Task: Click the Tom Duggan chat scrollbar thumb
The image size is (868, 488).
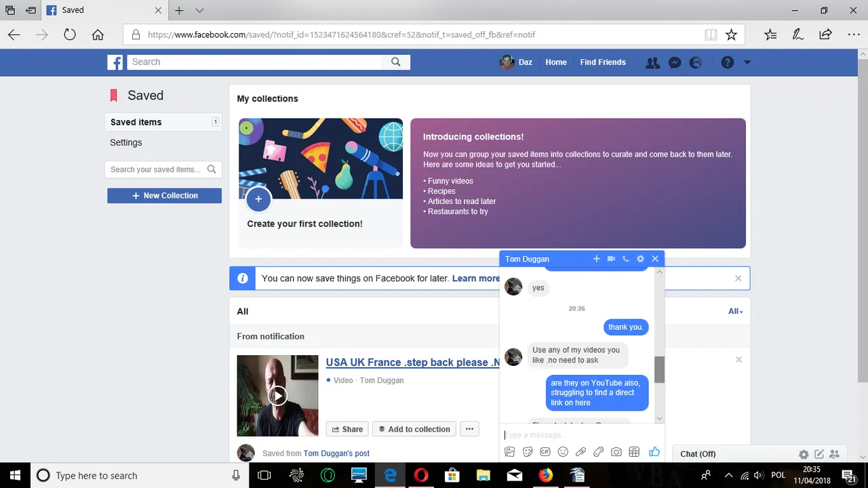Action: 659,369
